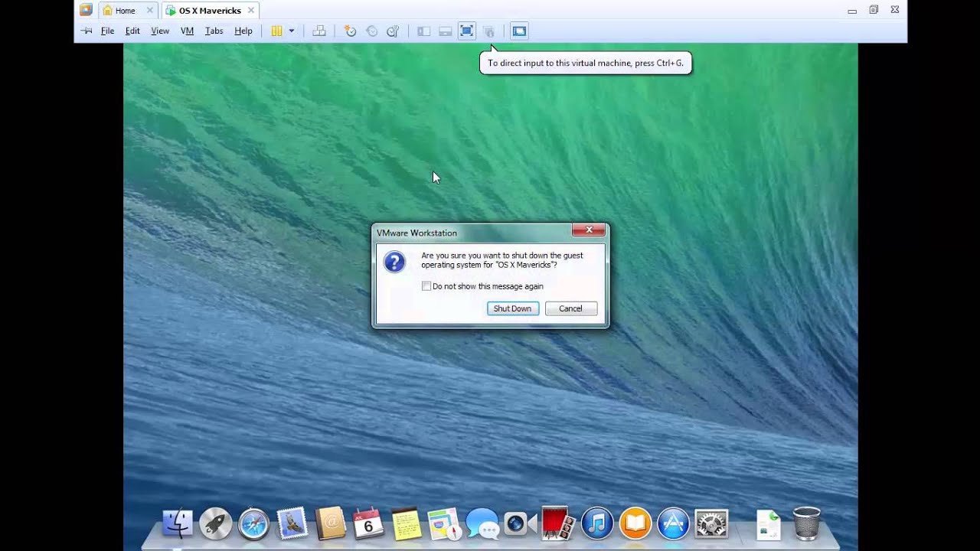The height and width of the screenshot is (551, 980).
Task: Open the Trash in the dock
Action: pos(806,523)
